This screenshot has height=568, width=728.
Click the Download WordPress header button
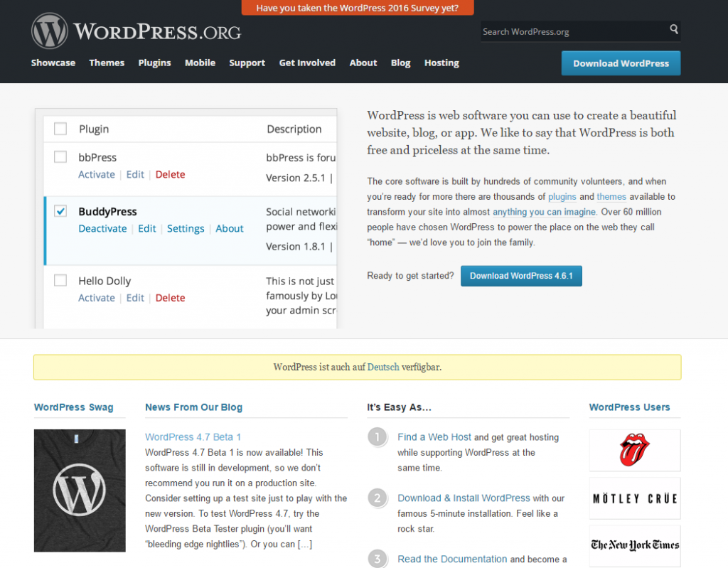click(x=621, y=63)
